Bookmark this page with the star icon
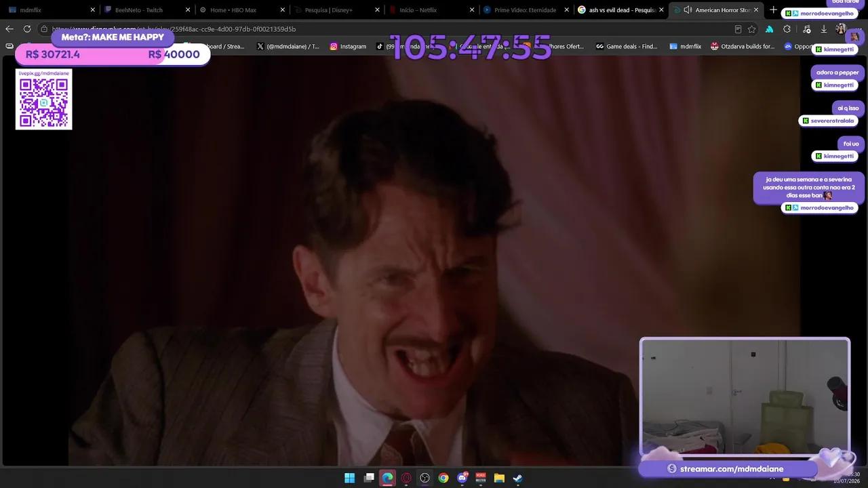Viewport: 868px width, 488px height. pyautogui.click(x=751, y=29)
